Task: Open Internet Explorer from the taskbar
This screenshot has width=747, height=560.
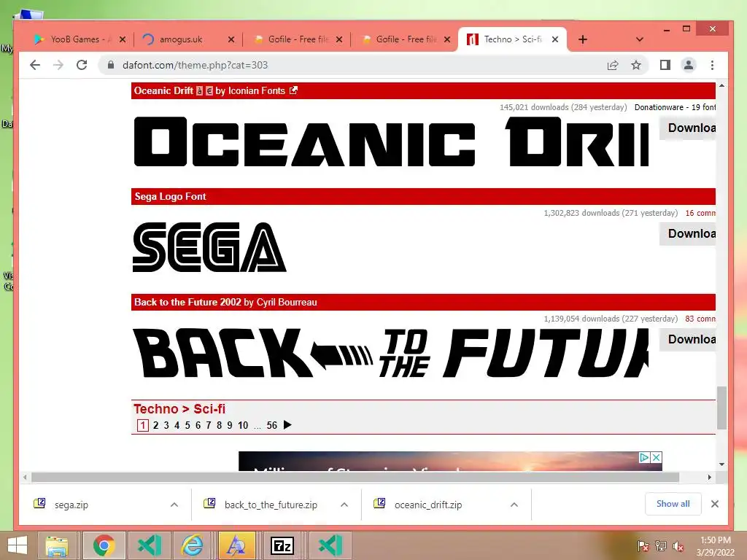Action: [192, 545]
